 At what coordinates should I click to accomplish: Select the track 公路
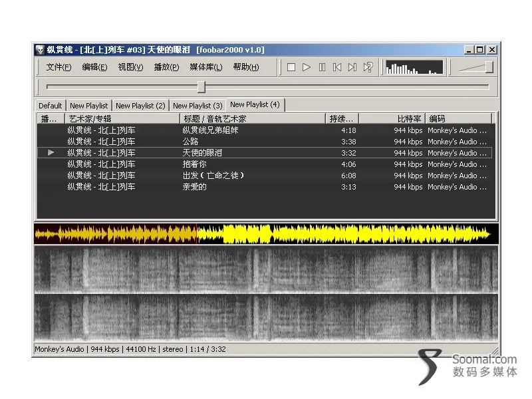265,142
